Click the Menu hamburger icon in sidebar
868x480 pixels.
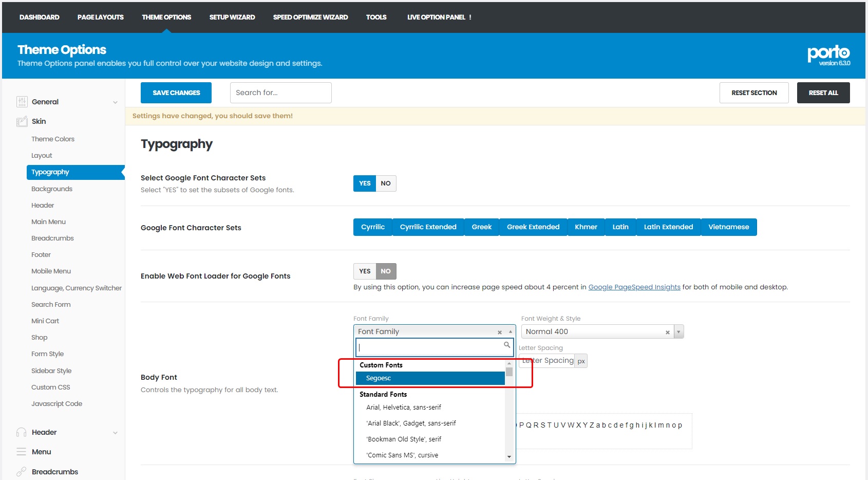click(x=22, y=452)
